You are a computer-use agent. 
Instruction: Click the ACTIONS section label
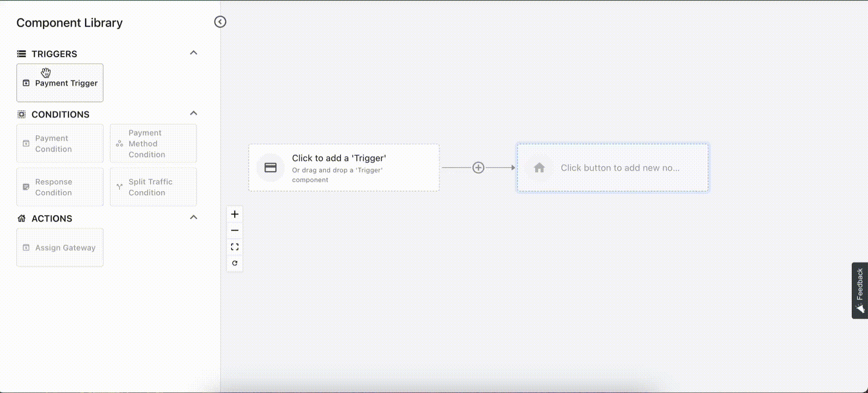[x=52, y=218]
